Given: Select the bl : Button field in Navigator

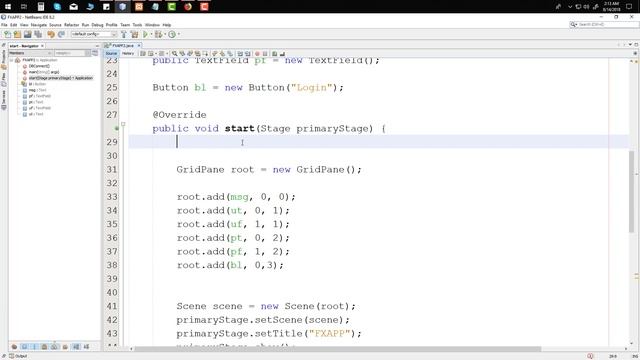Looking at the screenshot, I should tap(37, 84).
